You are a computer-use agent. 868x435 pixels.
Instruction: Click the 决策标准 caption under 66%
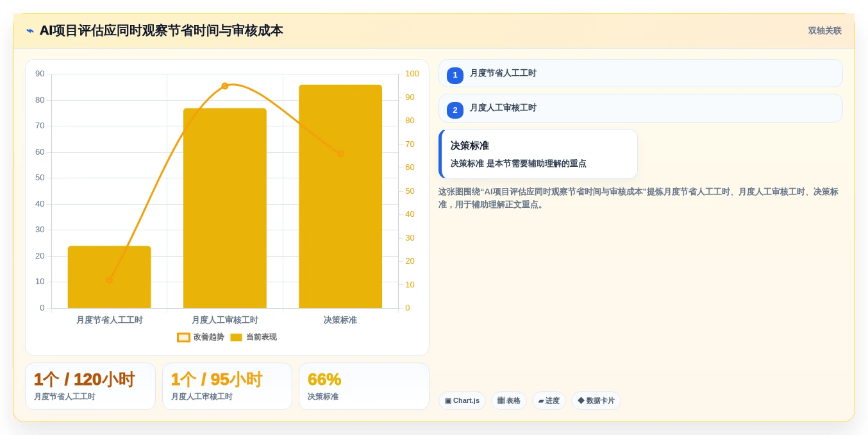coord(323,397)
